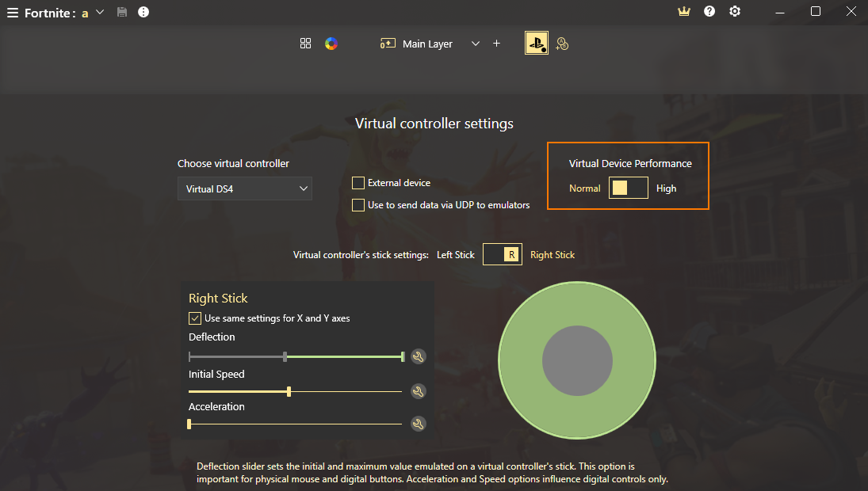The image size is (868, 491).
Task: Toggle Virtual Device Performance switch
Action: 629,188
